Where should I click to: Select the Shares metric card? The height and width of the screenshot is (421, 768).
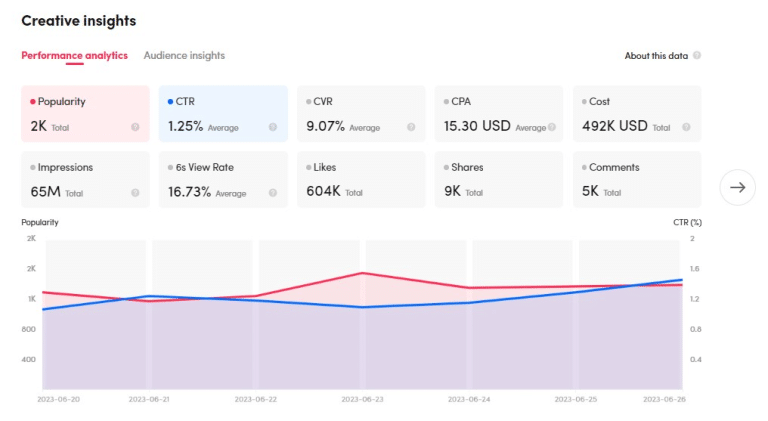pos(499,179)
